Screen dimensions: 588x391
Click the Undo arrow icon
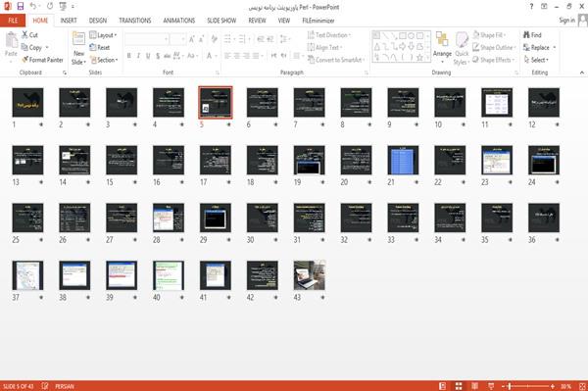(x=33, y=7)
